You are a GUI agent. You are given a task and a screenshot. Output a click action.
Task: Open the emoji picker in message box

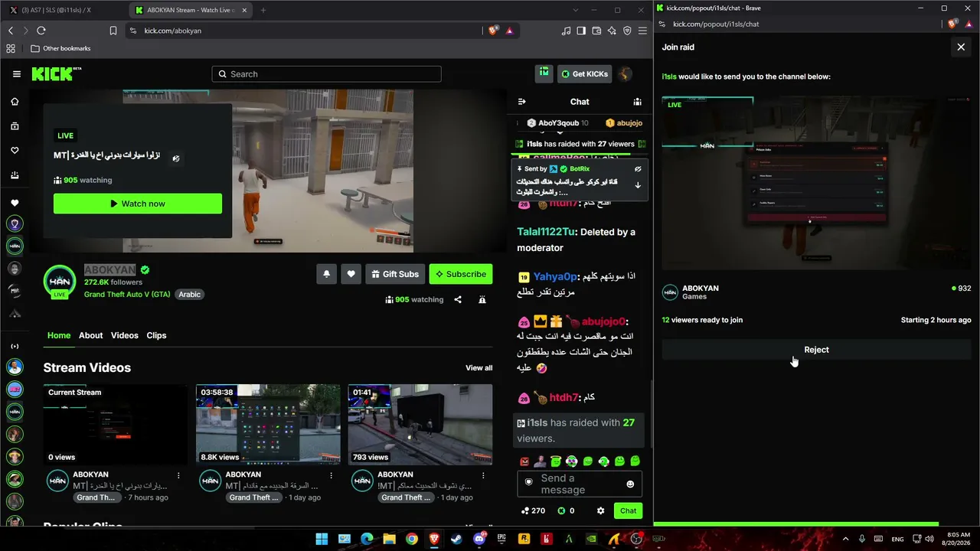[x=630, y=484]
